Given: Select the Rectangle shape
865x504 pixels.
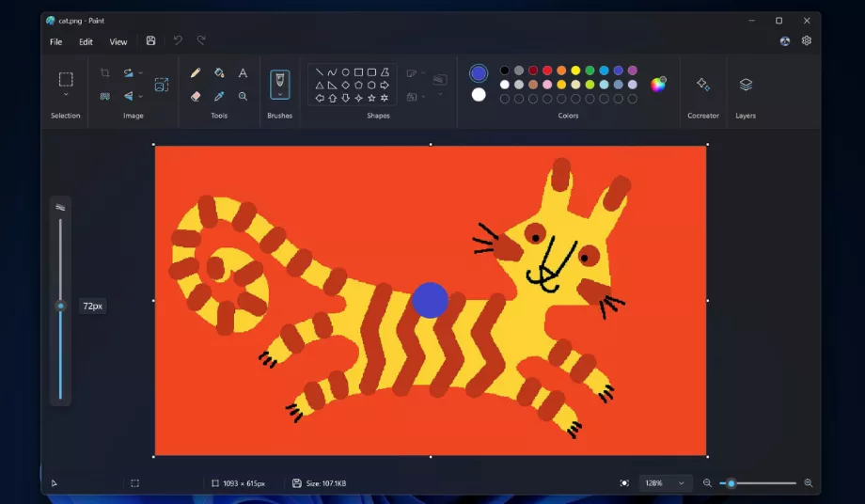Looking at the screenshot, I should (x=358, y=72).
